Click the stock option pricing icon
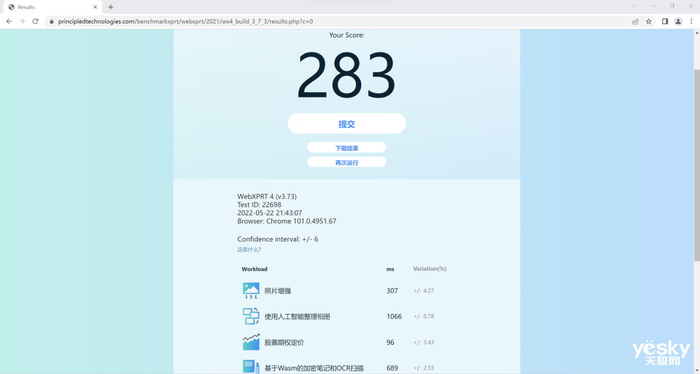This screenshot has height=374, width=700. (x=251, y=342)
